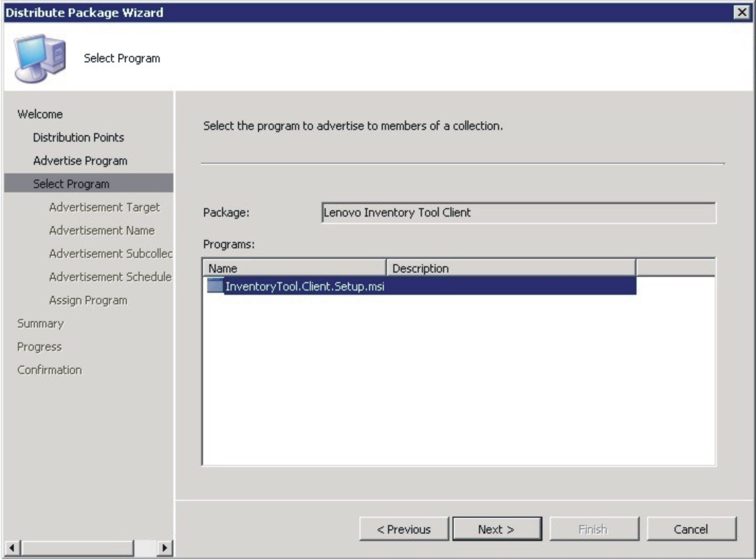
Task: Open the Distribution Points step
Action: (x=79, y=137)
